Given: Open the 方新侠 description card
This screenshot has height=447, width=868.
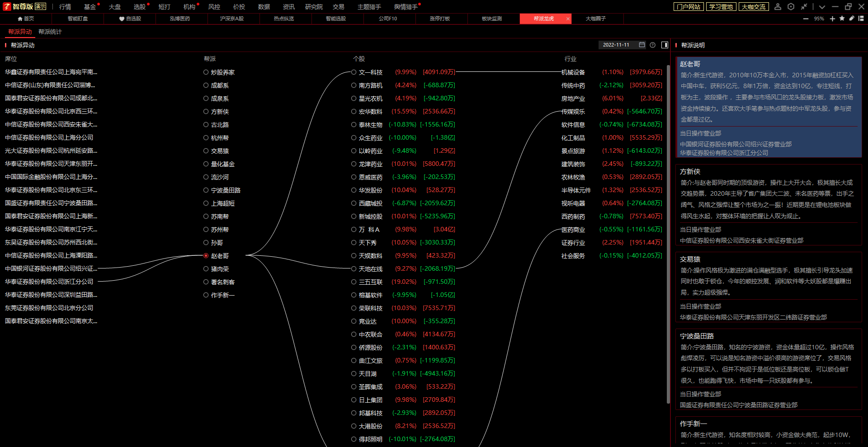Looking at the screenshot, I should [x=769, y=205].
